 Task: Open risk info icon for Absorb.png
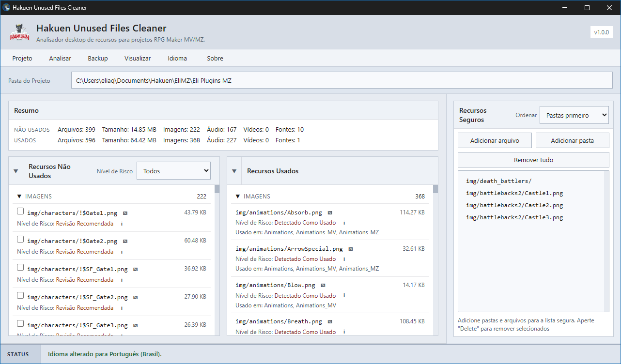[x=344, y=223]
